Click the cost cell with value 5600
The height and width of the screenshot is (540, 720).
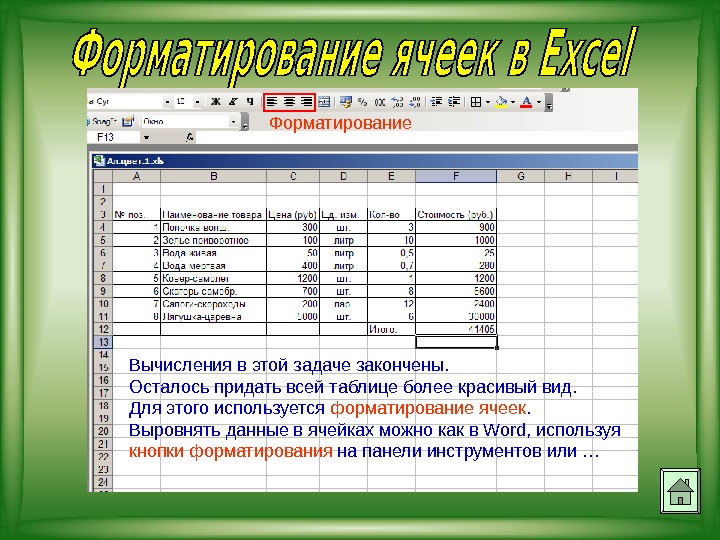pos(456,291)
